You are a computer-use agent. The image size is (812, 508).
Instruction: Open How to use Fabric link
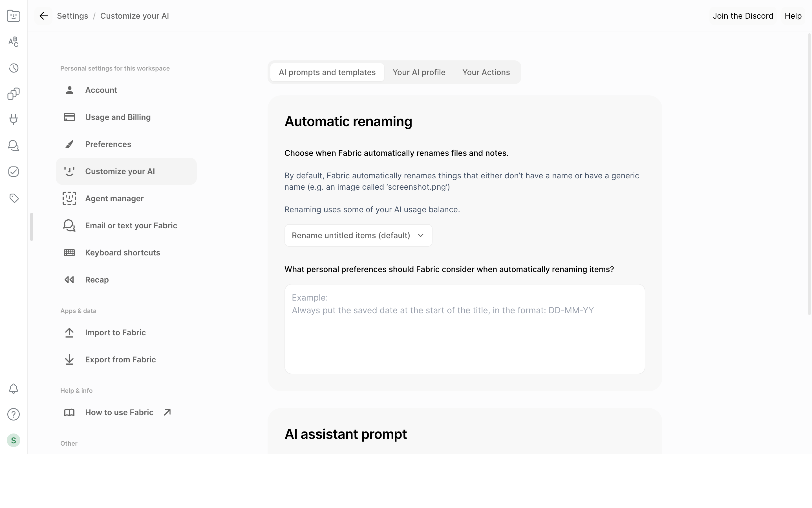pyautogui.click(x=126, y=412)
